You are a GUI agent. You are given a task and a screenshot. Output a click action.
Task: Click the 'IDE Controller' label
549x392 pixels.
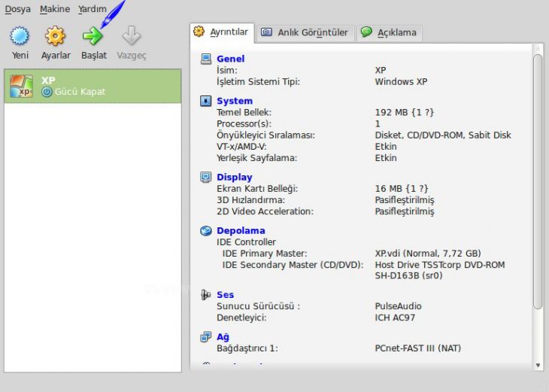pyautogui.click(x=246, y=242)
